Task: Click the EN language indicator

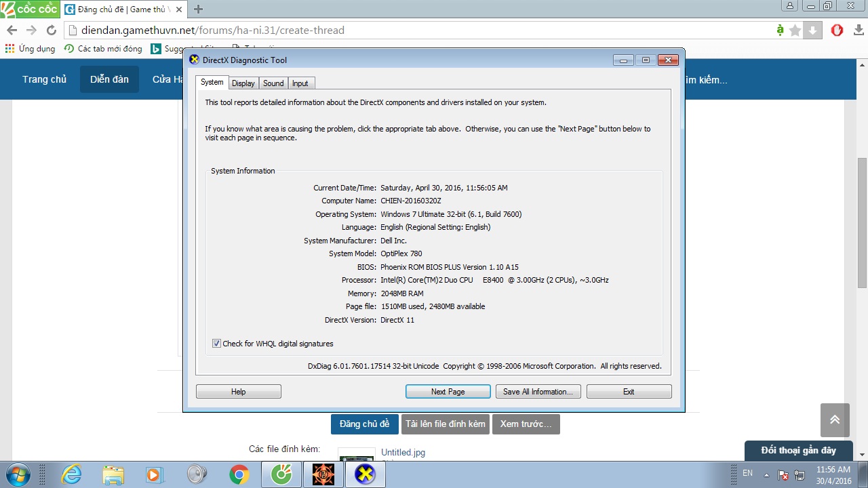Action: click(747, 472)
